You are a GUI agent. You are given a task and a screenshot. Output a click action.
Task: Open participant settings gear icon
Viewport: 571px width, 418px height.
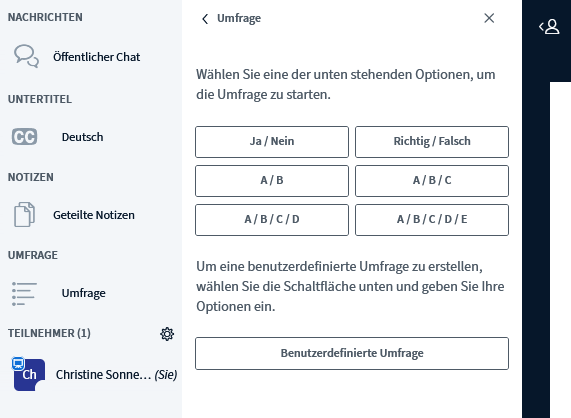click(x=167, y=334)
